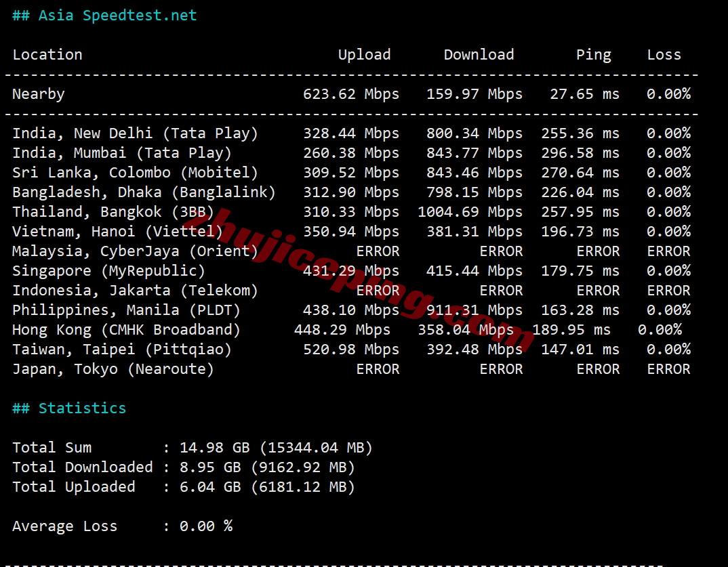Click the Sri Lanka, Colombo (Mobitel) entry
Viewport: 728px width, 567px height.
coord(135,173)
